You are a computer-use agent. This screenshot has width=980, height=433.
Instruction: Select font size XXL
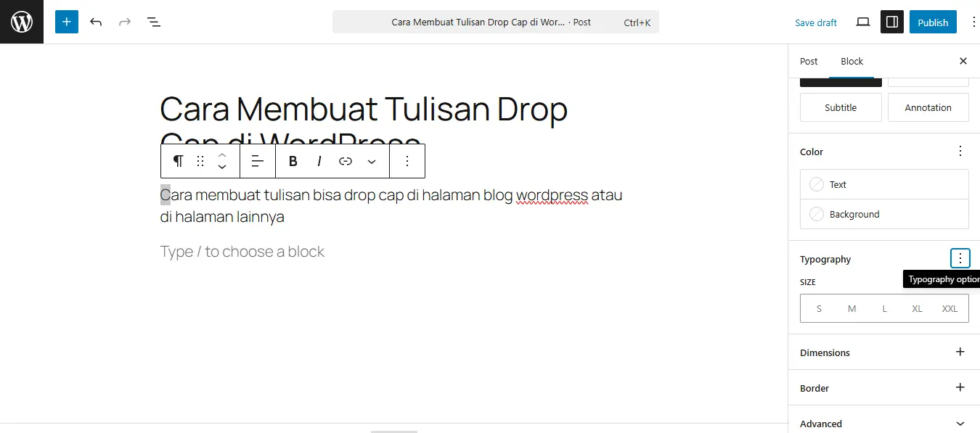[950, 308]
